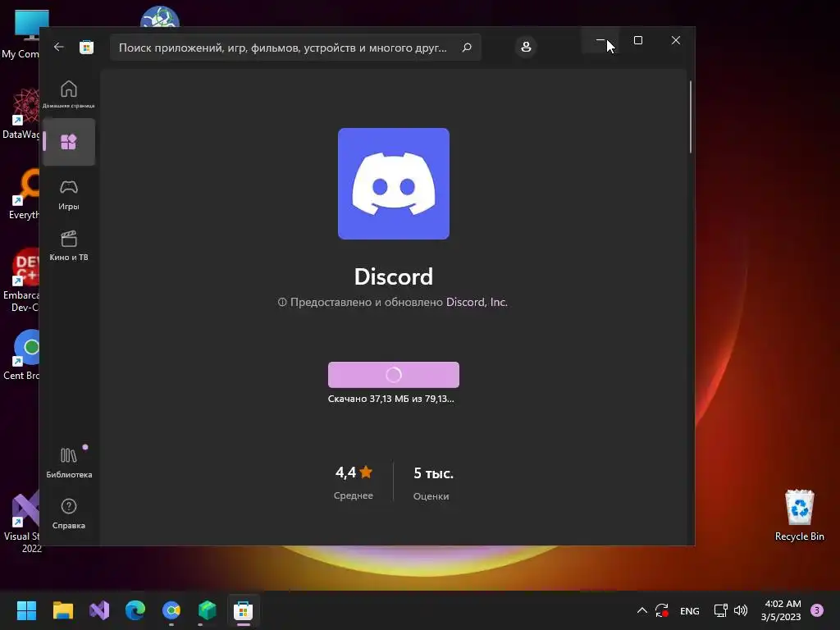The image size is (840, 630).
Task: Open the volume speaker icon
Action: [741, 610]
